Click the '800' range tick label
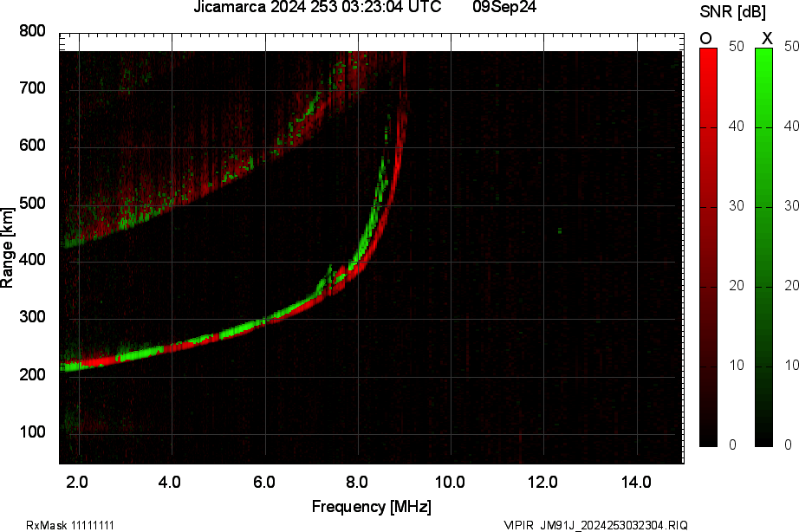Image resolution: width=799 pixels, height=532 pixels. point(32,31)
